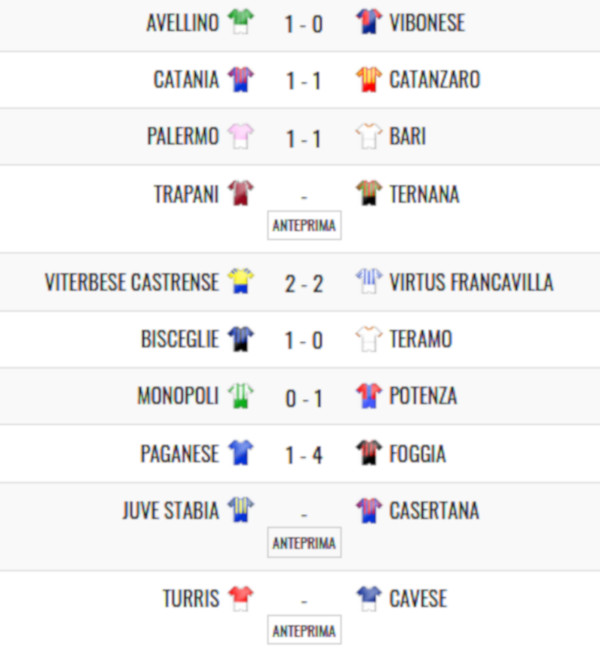Open Anteprima for Trapani vs Ternana
This screenshot has height=649, width=600.
point(304,226)
